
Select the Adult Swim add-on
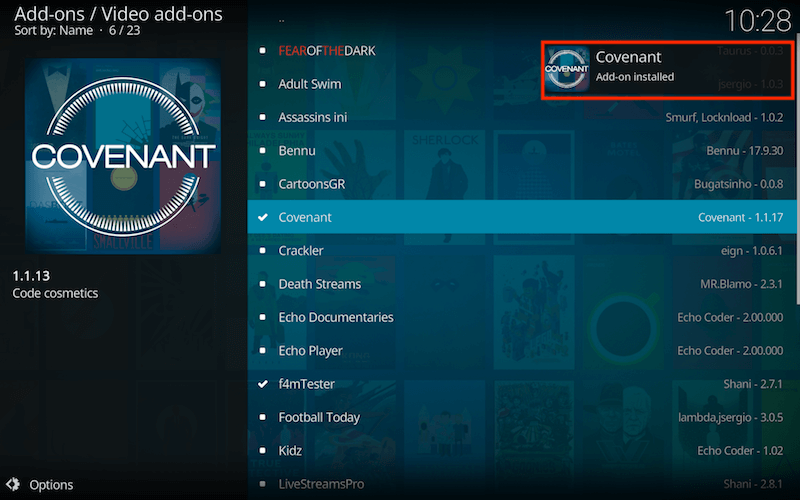522,84
